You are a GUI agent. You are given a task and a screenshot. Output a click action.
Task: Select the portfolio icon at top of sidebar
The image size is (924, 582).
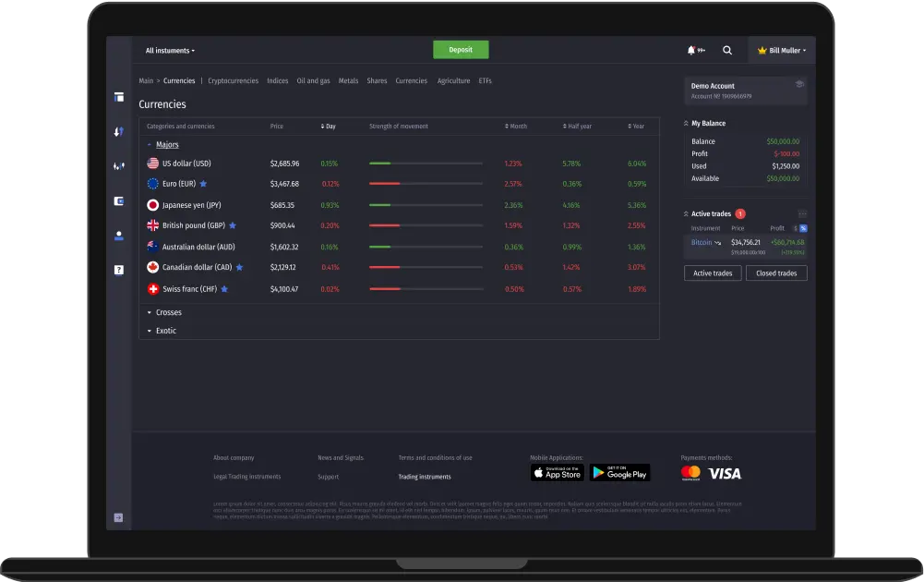pyautogui.click(x=118, y=97)
